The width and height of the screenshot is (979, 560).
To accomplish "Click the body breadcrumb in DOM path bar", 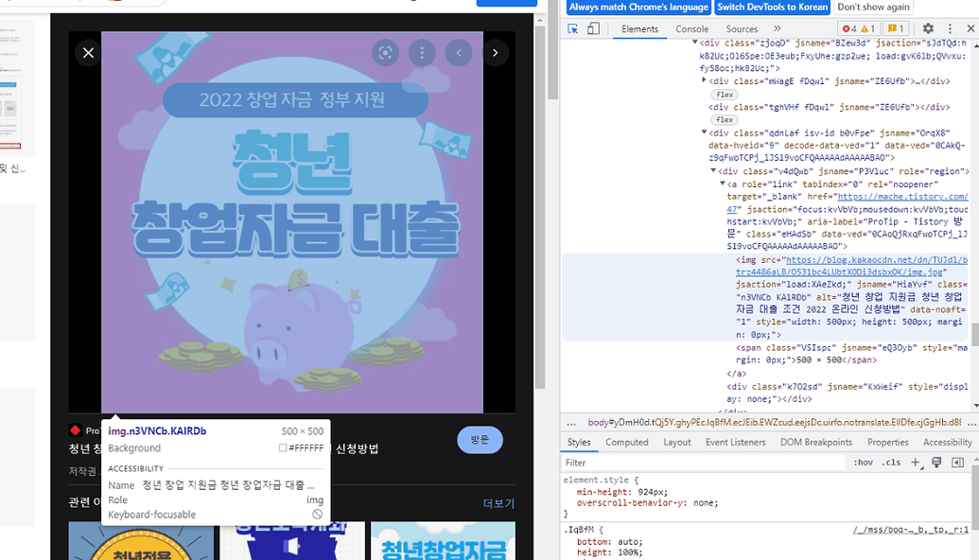I will click(x=774, y=423).
